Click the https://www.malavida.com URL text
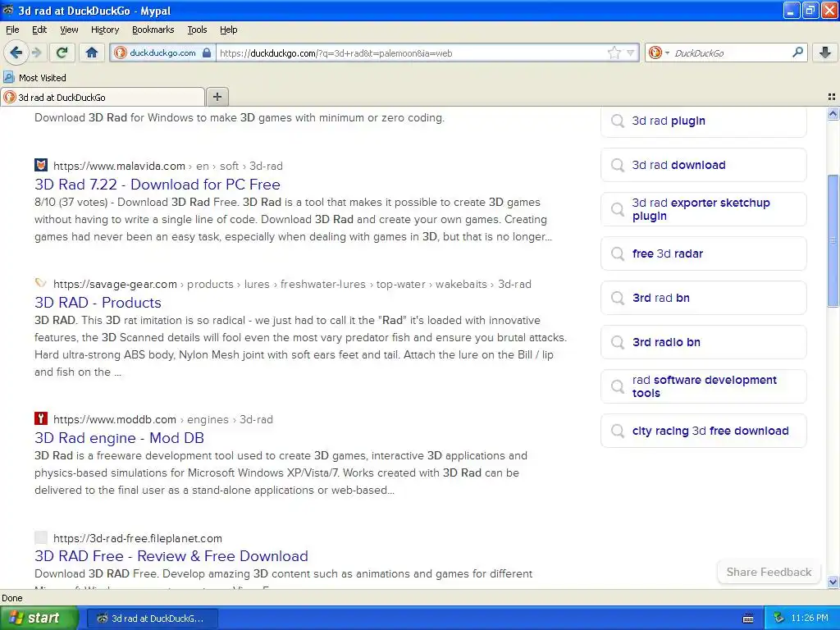This screenshot has width=840, height=630. pos(119,166)
